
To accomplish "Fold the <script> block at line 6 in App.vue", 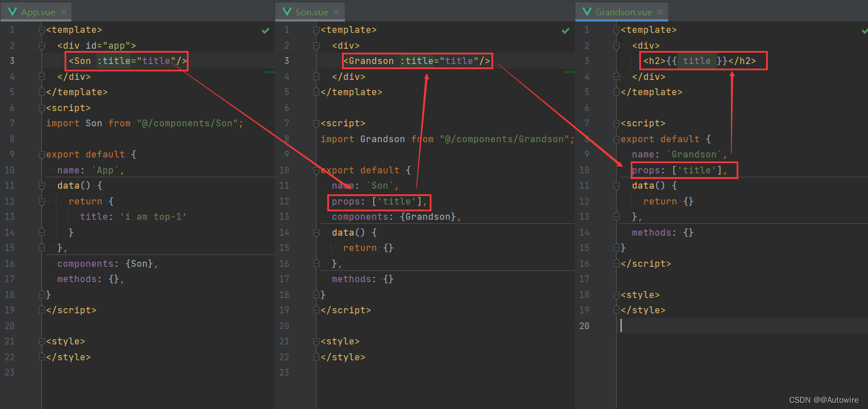I will coord(41,108).
